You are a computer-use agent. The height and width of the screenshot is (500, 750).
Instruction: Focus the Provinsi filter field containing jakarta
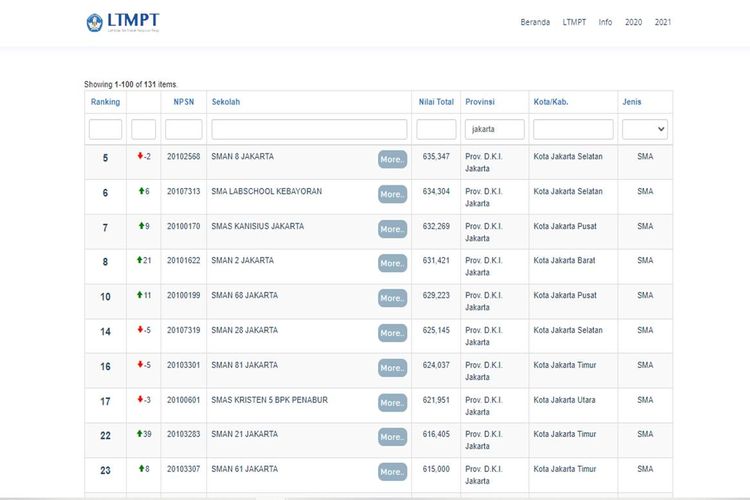(495, 129)
